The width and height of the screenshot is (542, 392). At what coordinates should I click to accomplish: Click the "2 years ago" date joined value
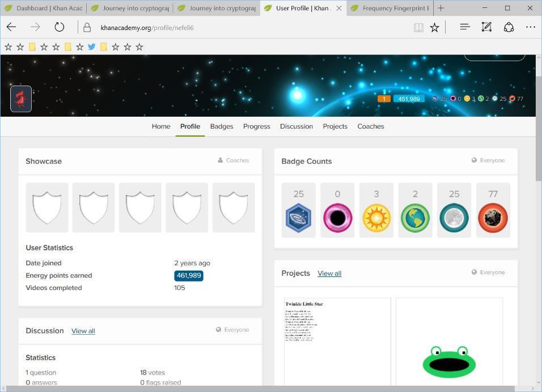pyautogui.click(x=192, y=263)
